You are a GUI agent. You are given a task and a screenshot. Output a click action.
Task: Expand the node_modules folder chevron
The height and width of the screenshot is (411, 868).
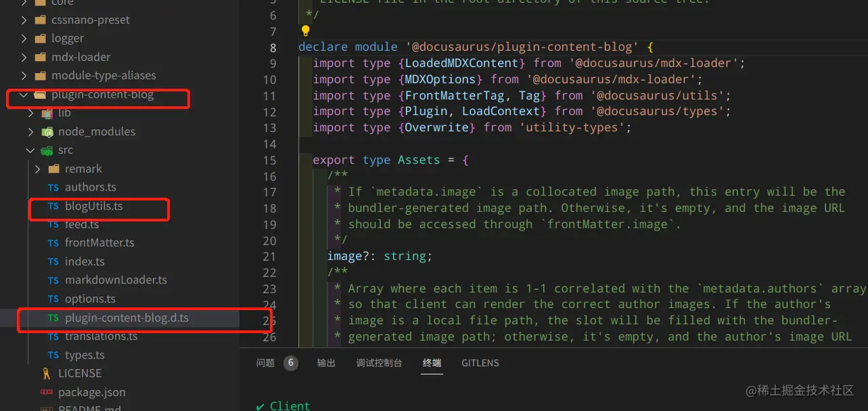(x=30, y=131)
